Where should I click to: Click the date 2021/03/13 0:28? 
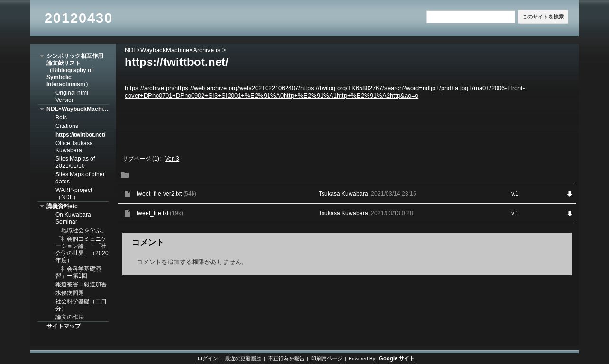(392, 213)
